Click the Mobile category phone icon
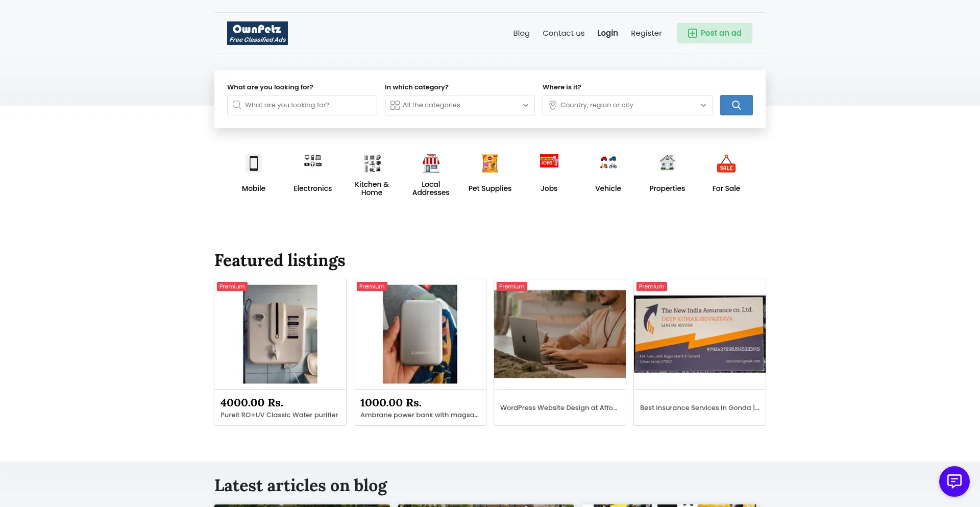Image resolution: width=980 pixels, height=507 pixels. point(254,163)
